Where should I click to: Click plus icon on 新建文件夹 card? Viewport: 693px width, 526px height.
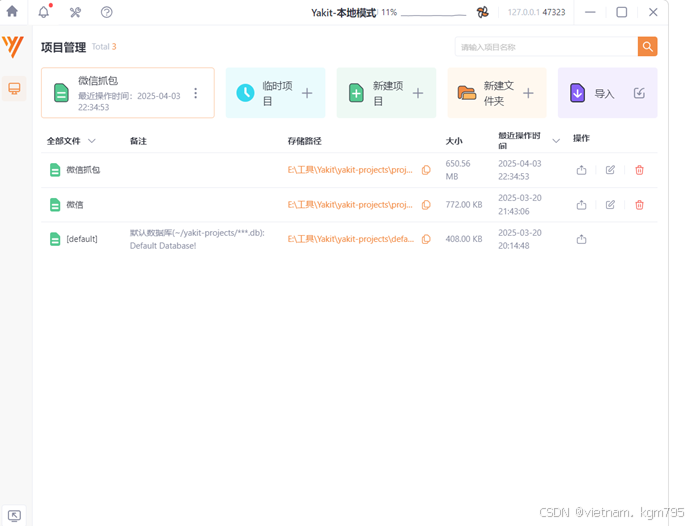(x=528, y=93)
